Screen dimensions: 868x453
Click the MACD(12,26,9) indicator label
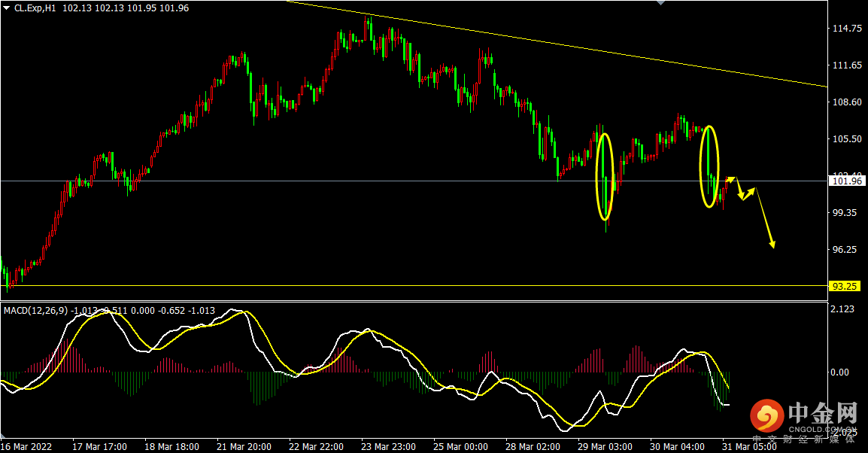[35, 311]
